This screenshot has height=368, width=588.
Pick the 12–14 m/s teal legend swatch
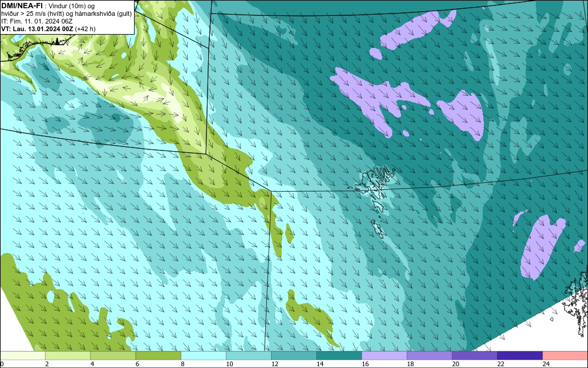tap(293, 355)
